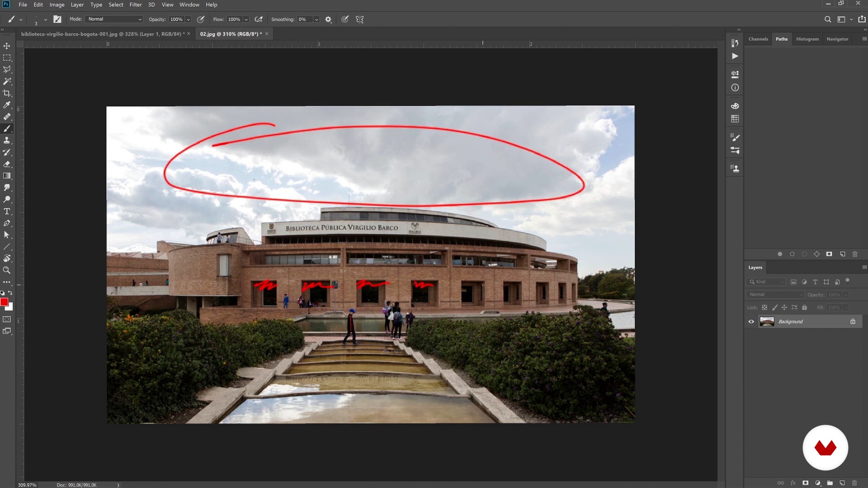Select the Brush tool in toolbox
The height and width of the screenshot is (488, 868).
[x=7, y=129]
